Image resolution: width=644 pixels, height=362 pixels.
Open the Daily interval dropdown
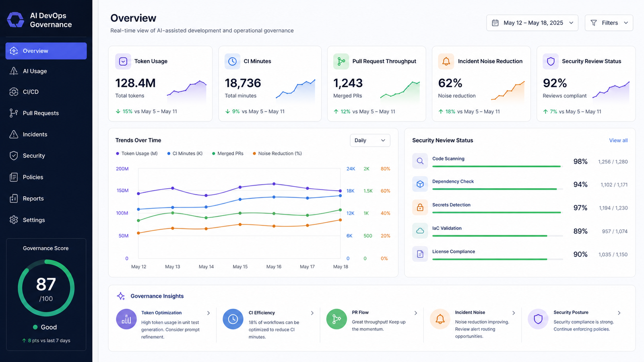[370, 140]
